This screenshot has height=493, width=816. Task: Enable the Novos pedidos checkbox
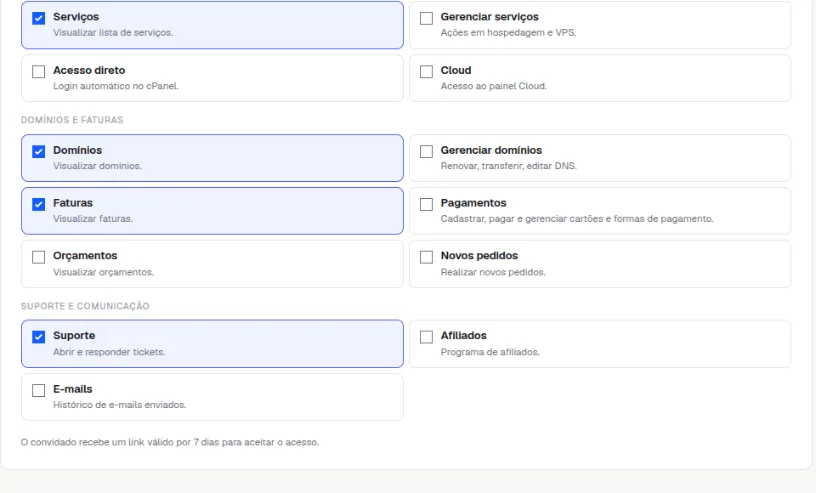pyautogui.click(x=426, y=257)
